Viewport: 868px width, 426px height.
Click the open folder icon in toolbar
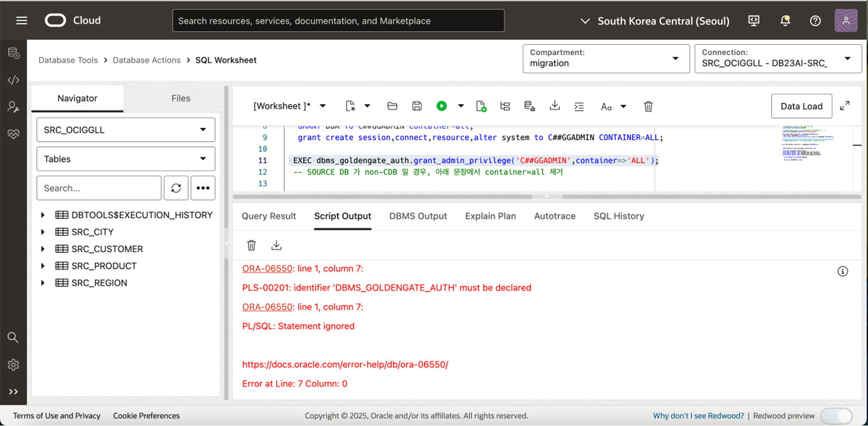point(392,106)
